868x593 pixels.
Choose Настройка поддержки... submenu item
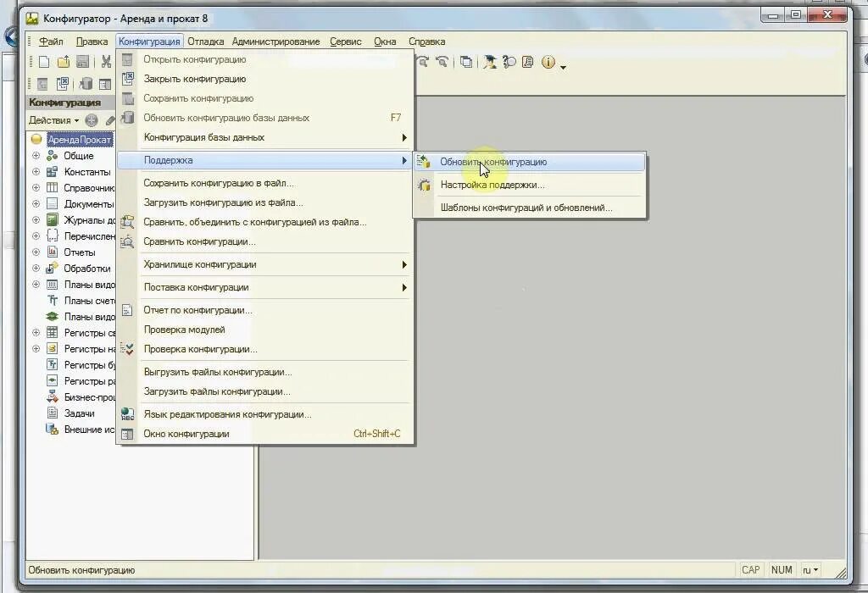[530, 185]
